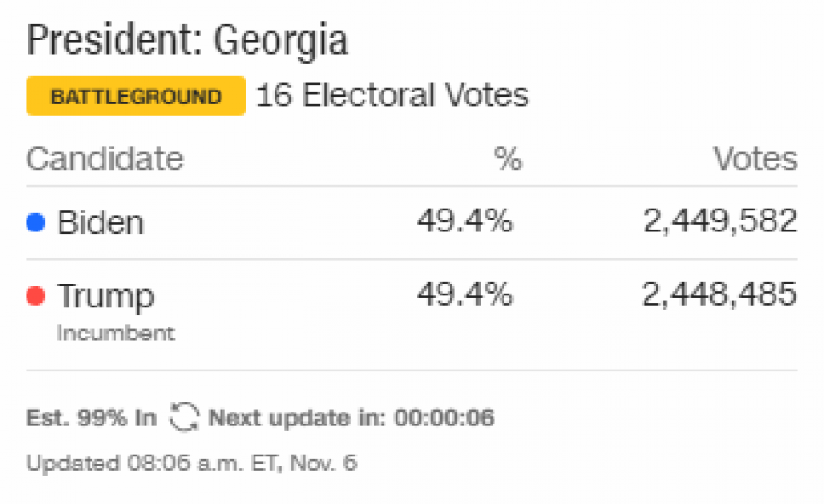Click the BATTLEGROUND yellow badge
The width and height of the screenshot is (824, 504).
click(x=136, y=96)
